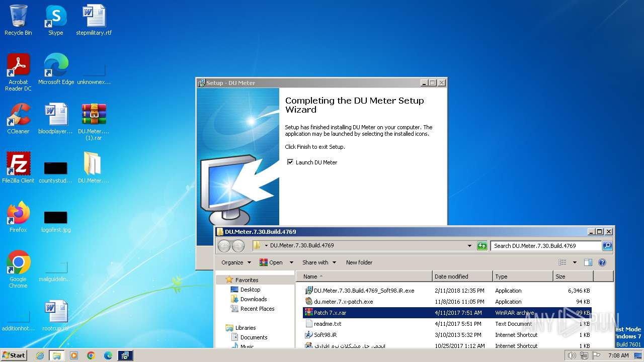Viewport: 644px width, 362px height.
Task: Open Acrobat Reader DC desktop shortcut
Action: [18, 72]
